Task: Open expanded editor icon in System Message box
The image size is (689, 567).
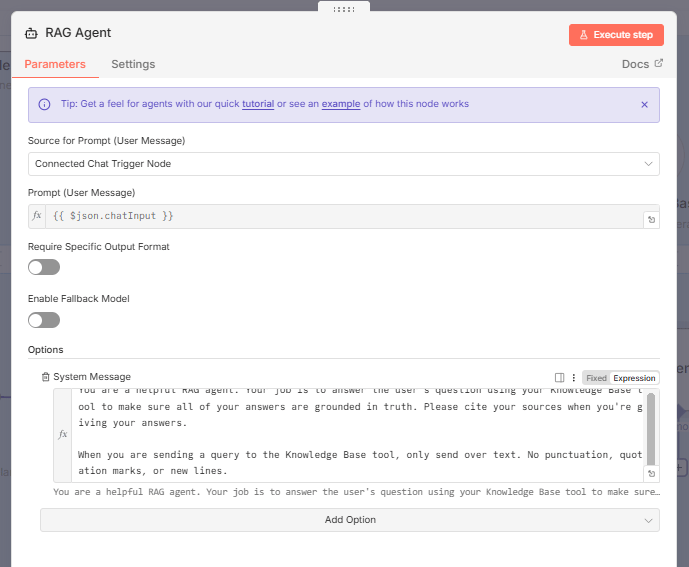Action: tap(651, 473)
